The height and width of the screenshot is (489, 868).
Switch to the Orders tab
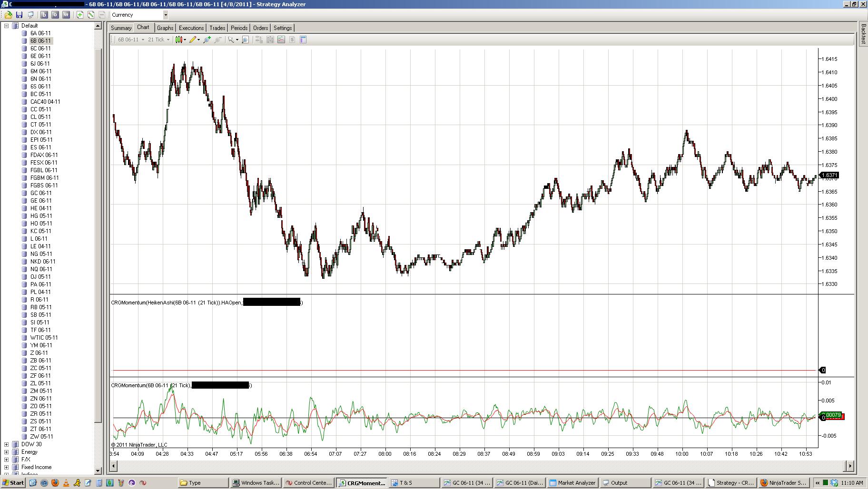pyautogui.click(x=260, y=28)
